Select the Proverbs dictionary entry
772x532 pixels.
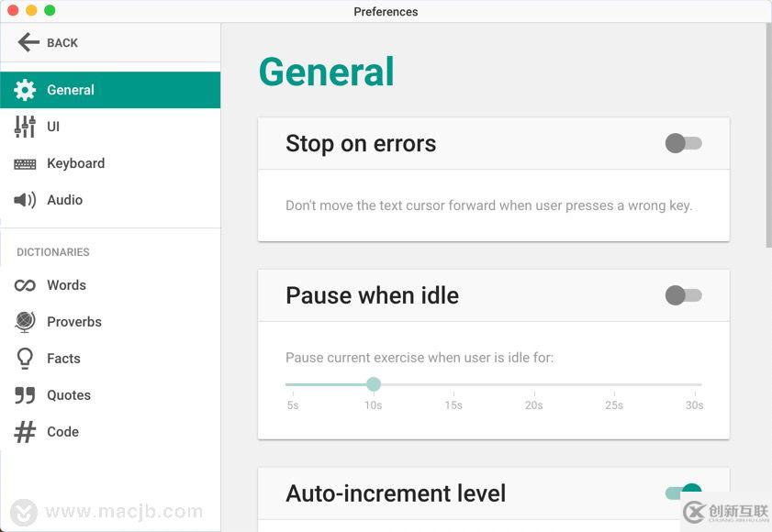click(x=73, y=322)
